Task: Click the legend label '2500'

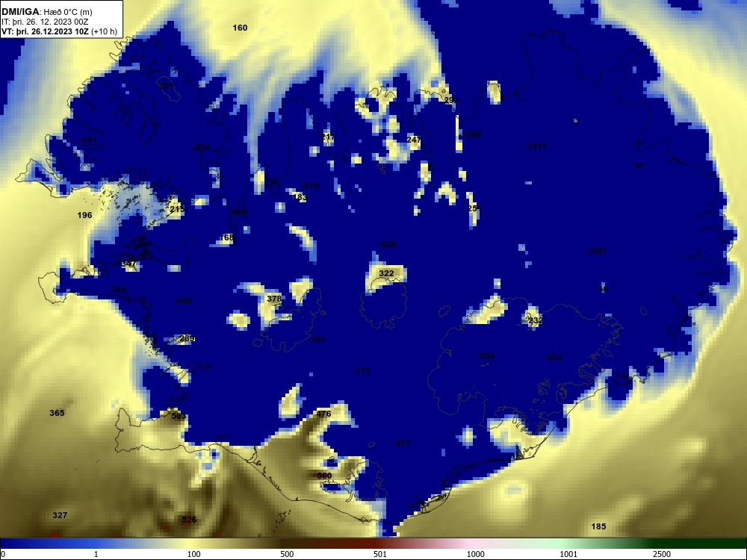Action: coord(662,554)
